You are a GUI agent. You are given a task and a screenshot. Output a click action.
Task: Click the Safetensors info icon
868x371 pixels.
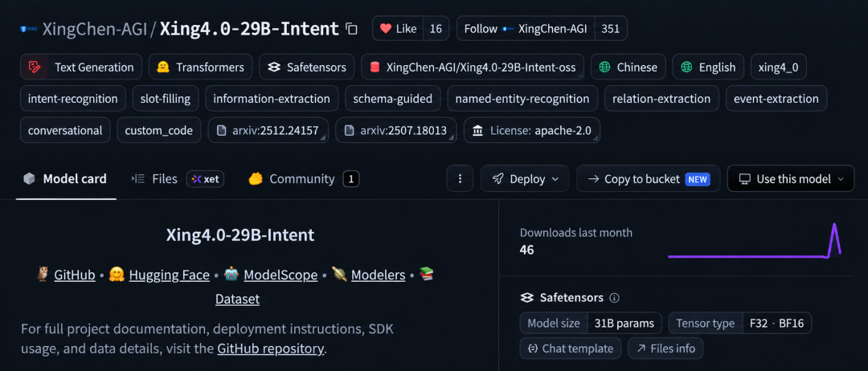pyautogui.click(x=614, y=298)
